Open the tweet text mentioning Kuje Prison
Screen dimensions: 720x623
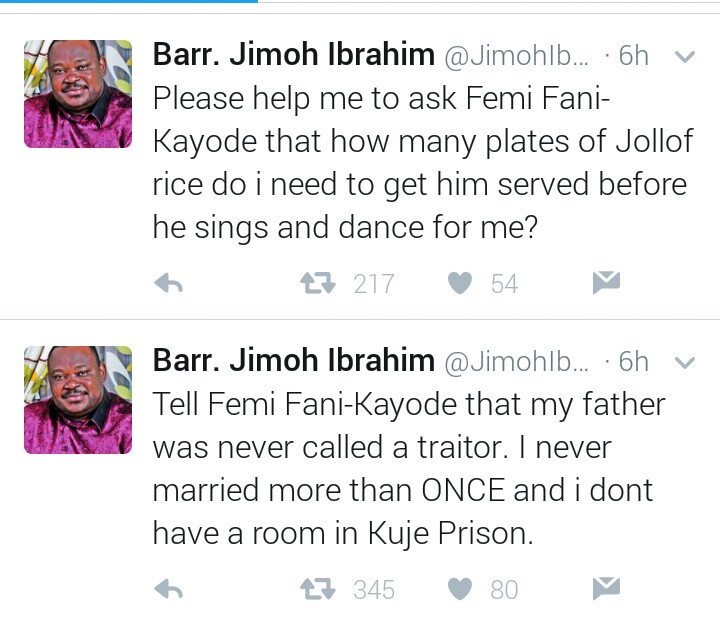[408, 469]
